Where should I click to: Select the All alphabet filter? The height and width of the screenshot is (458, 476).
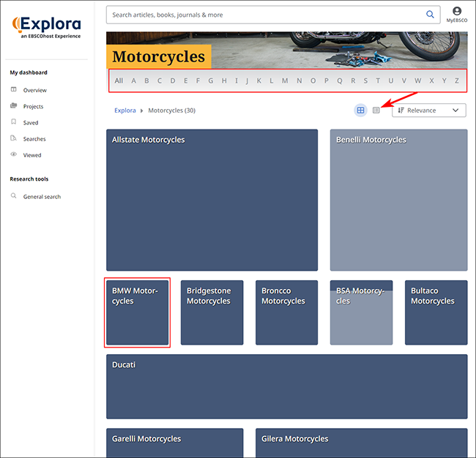pos(119,80)
